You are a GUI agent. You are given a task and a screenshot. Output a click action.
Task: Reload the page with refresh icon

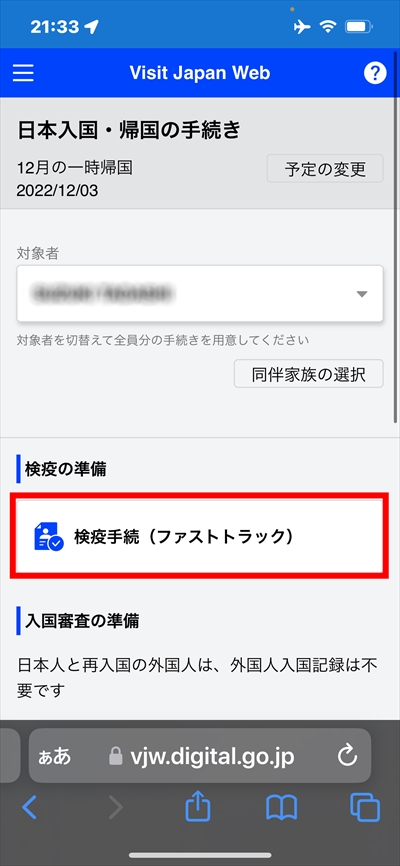(348, 756)
